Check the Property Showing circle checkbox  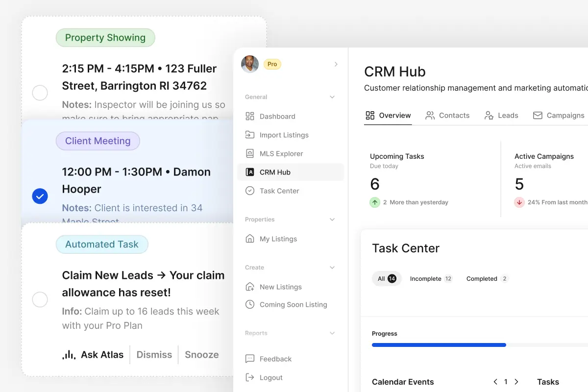pos(40,93)
